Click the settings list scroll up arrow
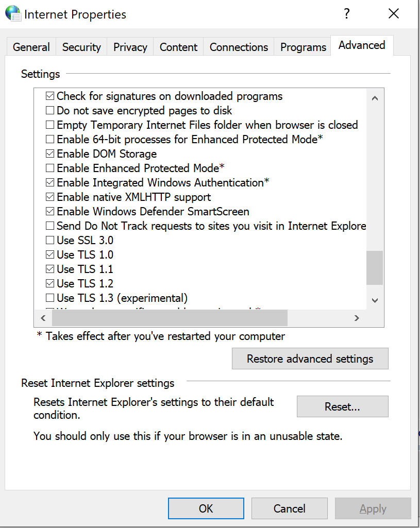Viewport: 420px width, 528px height. [x=375, y=98]
